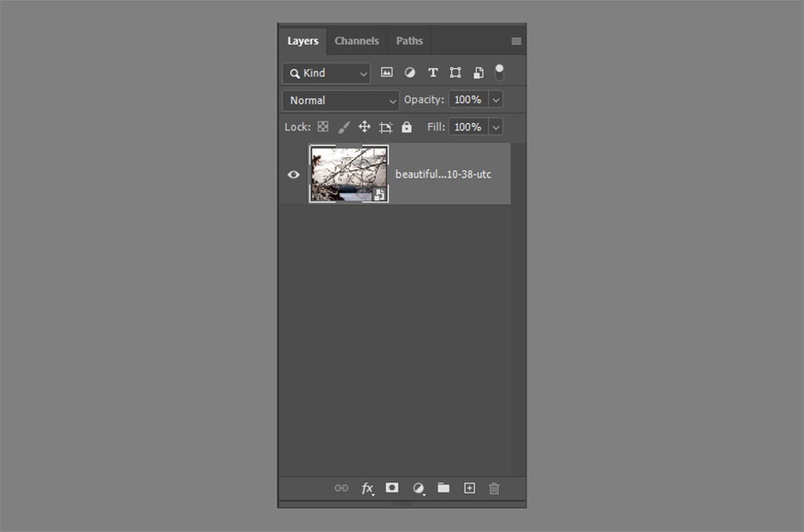Filter layers by adjustment layers
The image size is (804, 532).
coord(410,73)
